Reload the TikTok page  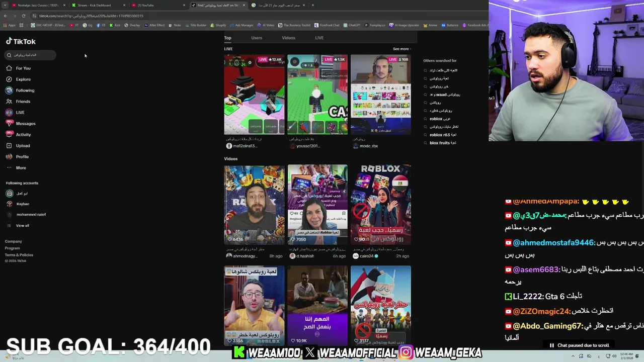coord(23,16)
